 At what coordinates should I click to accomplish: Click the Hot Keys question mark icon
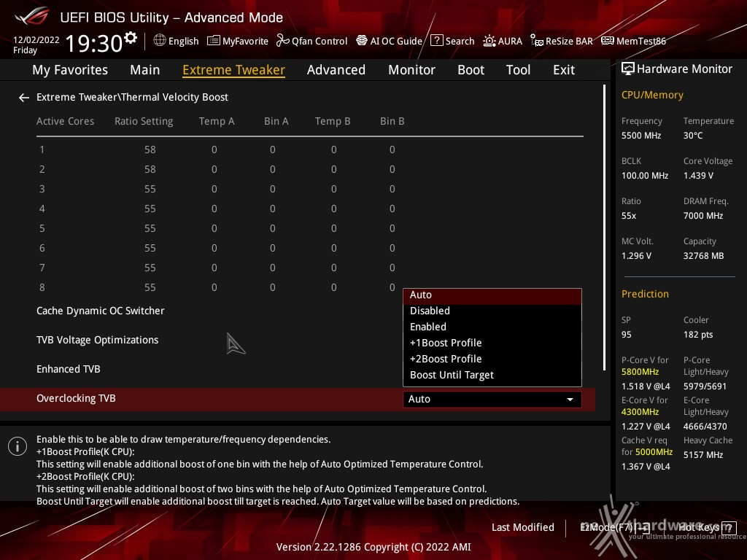coord(729,527)
